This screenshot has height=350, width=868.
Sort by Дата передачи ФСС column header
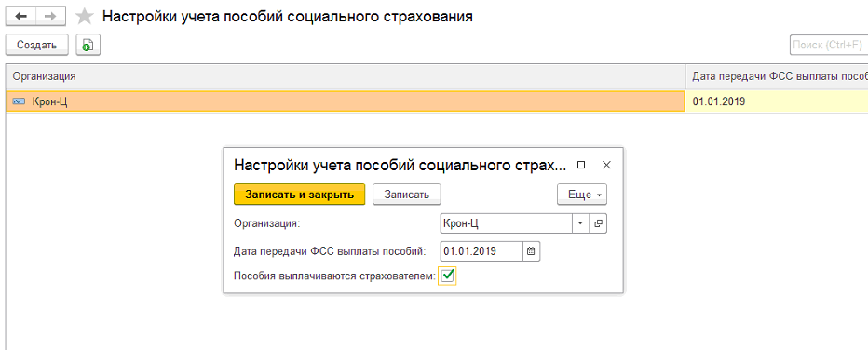click(777, 76)
